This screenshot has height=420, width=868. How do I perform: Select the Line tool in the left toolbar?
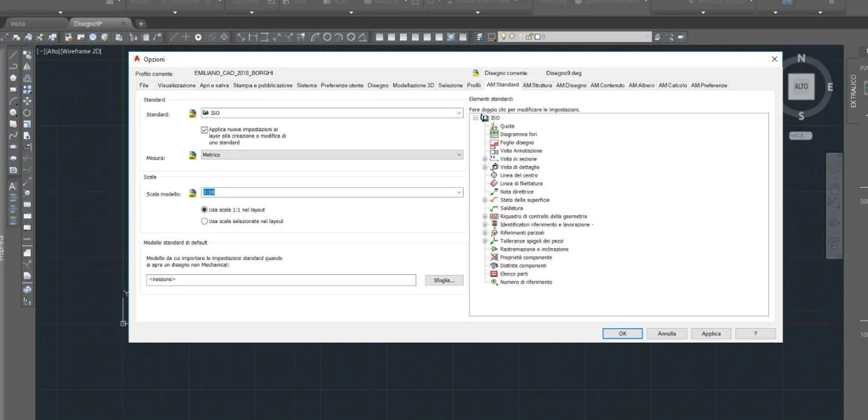[x=13, y=55]
